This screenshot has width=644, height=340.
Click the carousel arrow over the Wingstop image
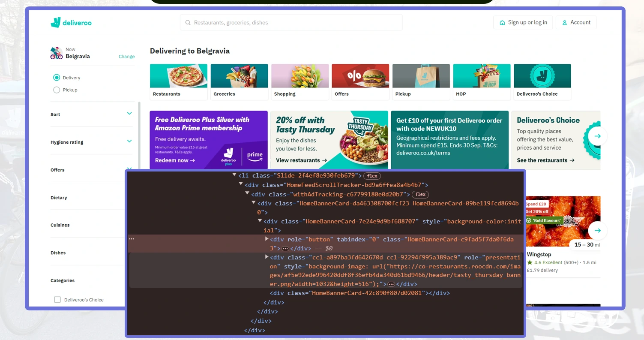597,230
